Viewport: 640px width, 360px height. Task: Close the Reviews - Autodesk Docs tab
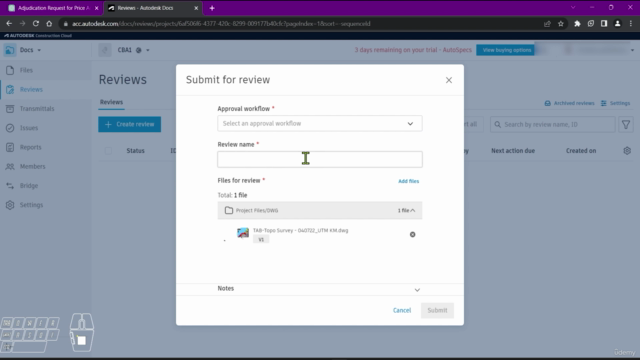pyautogui.click(x=196, y=8)
